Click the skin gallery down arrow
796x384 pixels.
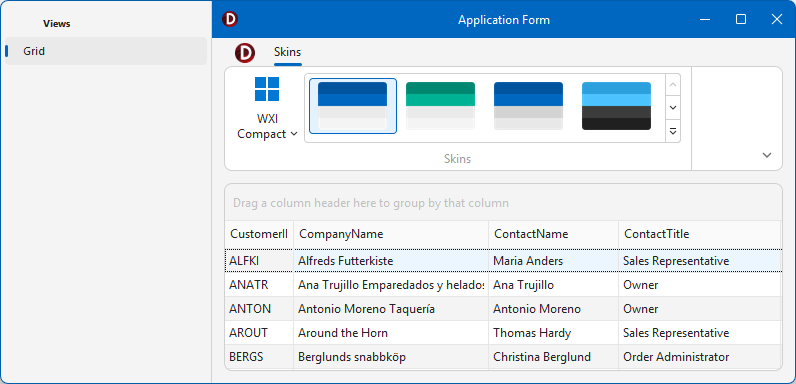pos(673,108)
